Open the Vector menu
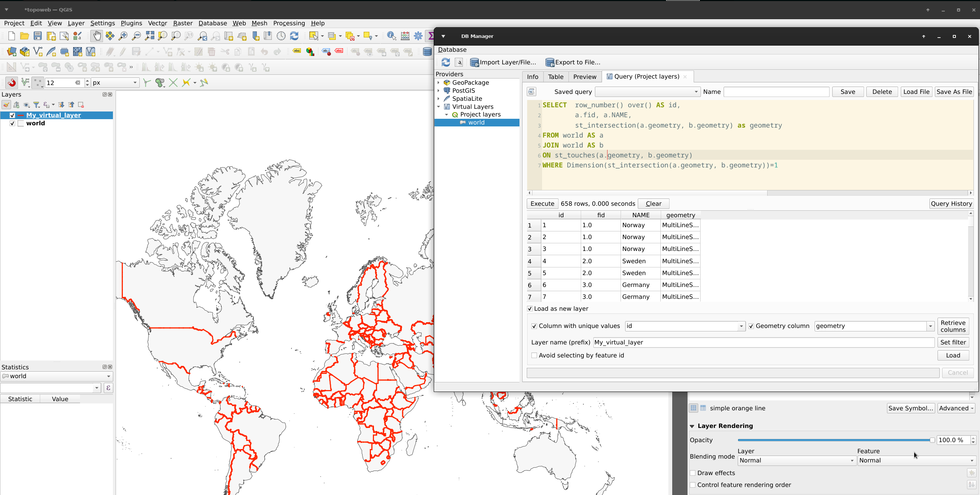Viewport: 980px width, 495px height. tap(157, 23)
